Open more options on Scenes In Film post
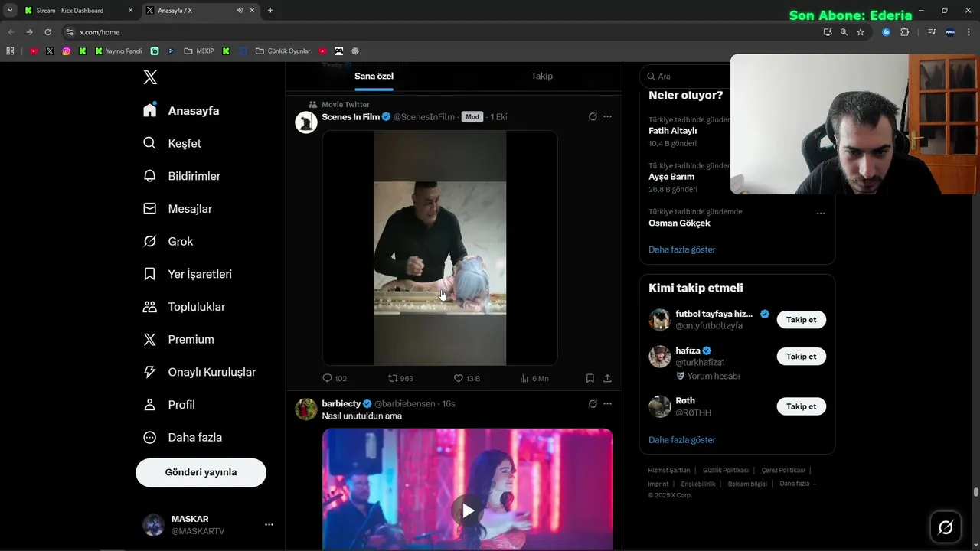This screenshot has height=551, width=980. pyautogui.click(x=607, y=116)
